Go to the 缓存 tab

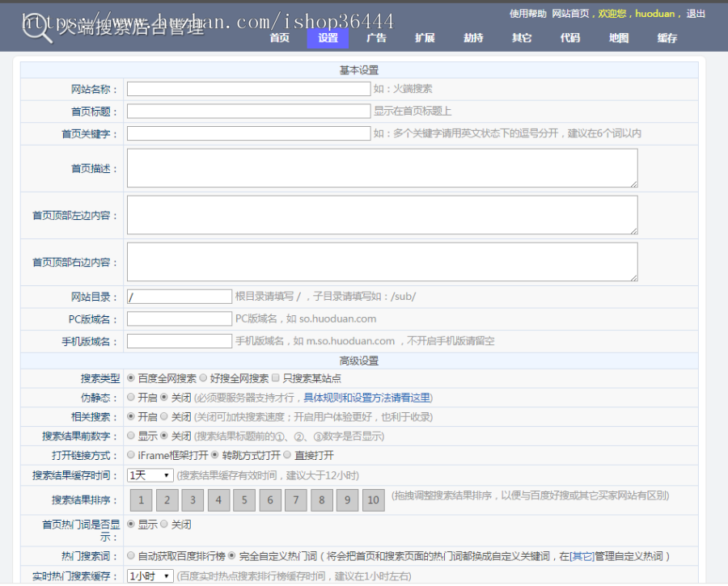click(x=667, y=37)
